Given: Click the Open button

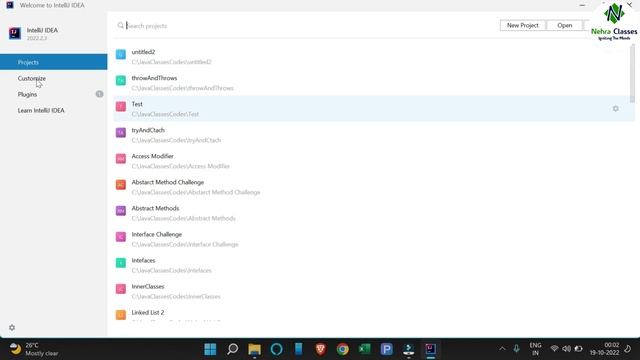Looking at the screenshot, I should 564,25.
